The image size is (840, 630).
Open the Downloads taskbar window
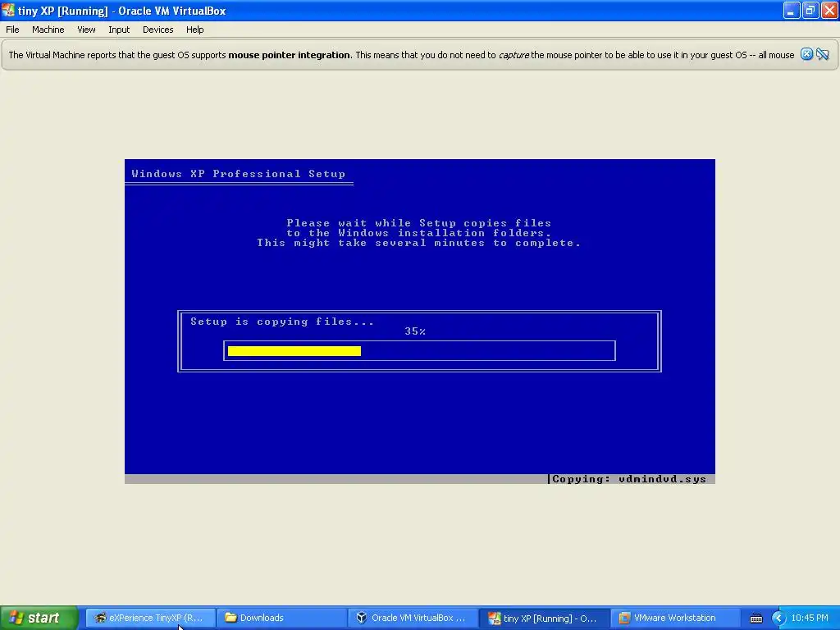coord(282,618)
